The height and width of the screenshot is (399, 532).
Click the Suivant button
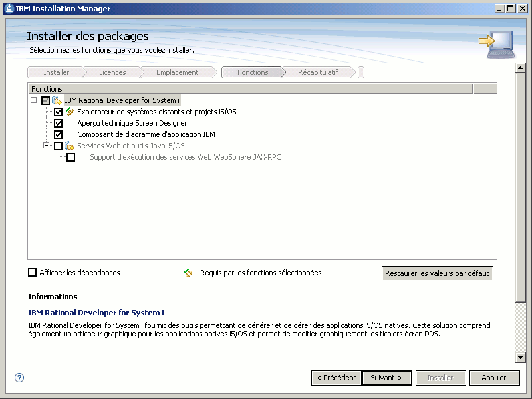coord(387,378)
